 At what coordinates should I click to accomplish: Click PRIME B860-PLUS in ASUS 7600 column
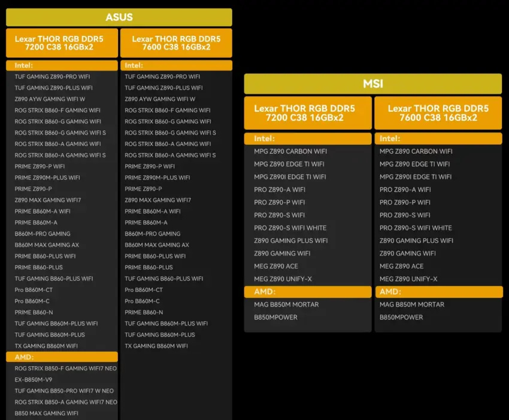[149, 267]
